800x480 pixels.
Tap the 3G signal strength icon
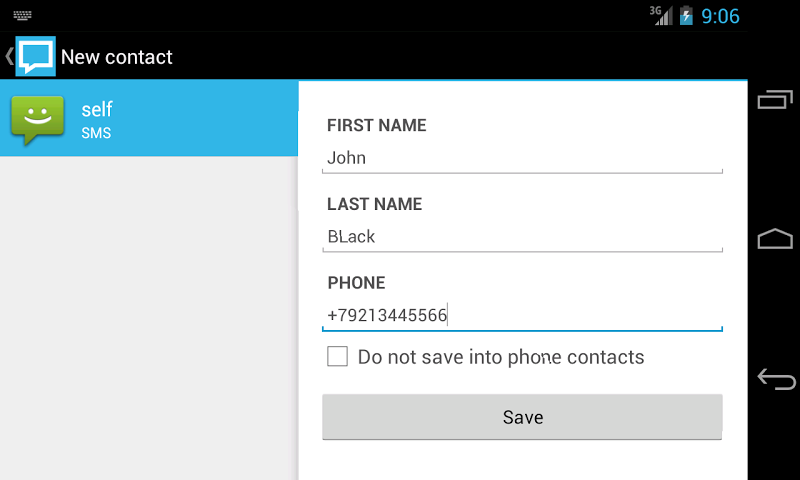click(x=661, y=15)
